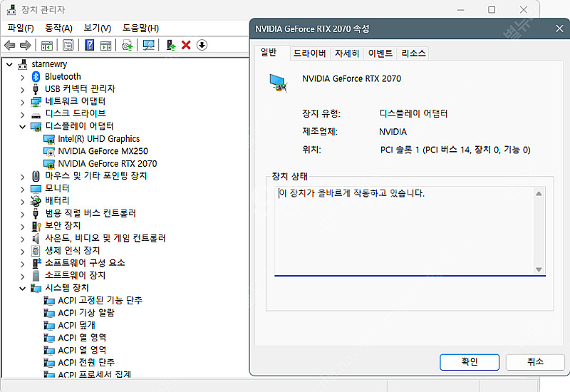
Task: Collapse the 디스플레이 어댑터 category
Action: tap(23, 127)
